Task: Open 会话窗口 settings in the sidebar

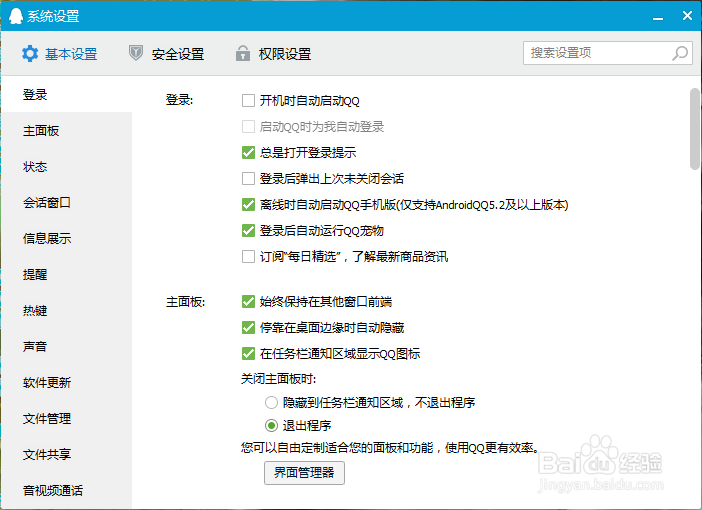Action: [x=66, y=202]
